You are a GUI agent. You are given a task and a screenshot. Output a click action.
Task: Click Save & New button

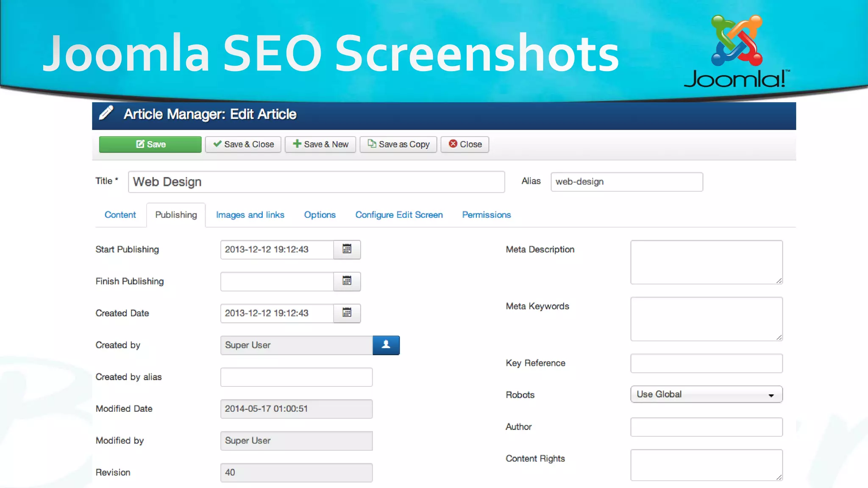click(x=320, y=144)
